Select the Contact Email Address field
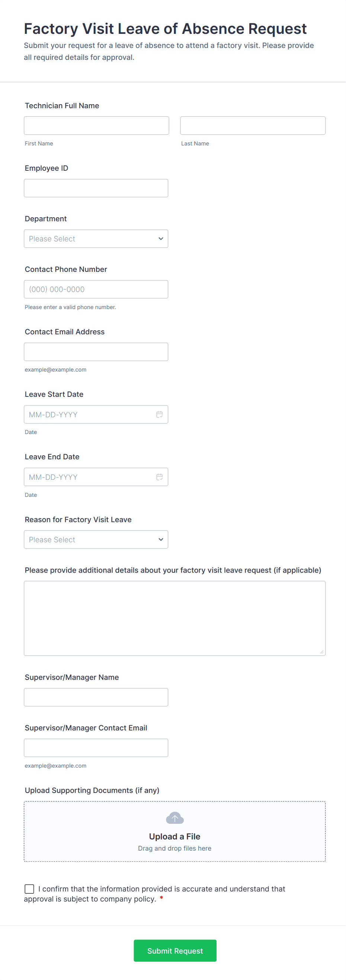Screen dimensions: 346x980 point(96,352)
